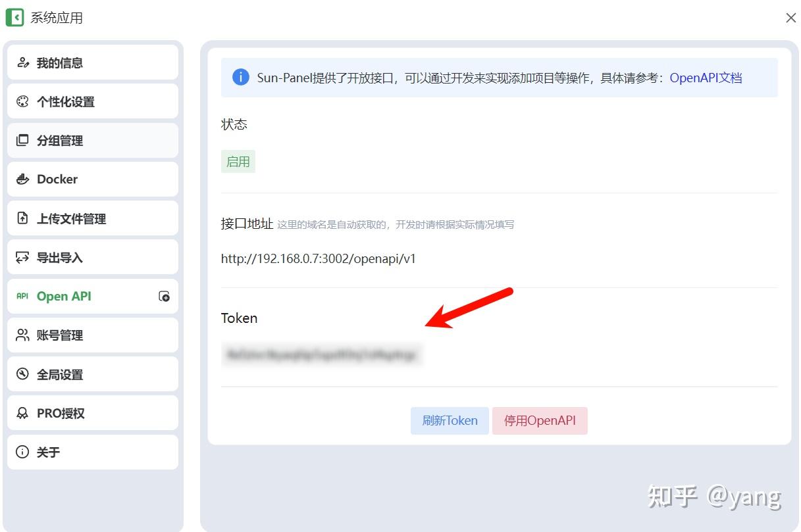This screenshot has width=801, height=532.
Task: Close the 系统应用 dialog
Action: [790, 18]
